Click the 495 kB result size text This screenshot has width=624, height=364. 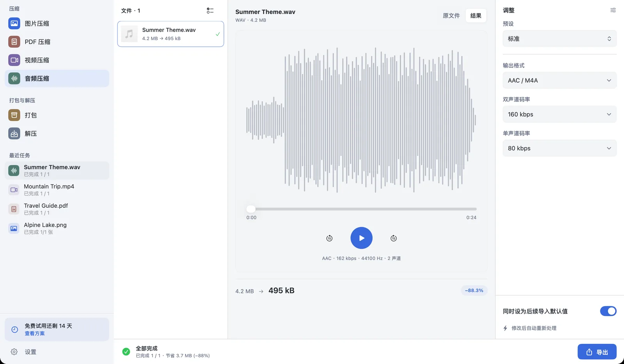click(x=282, y=290)
